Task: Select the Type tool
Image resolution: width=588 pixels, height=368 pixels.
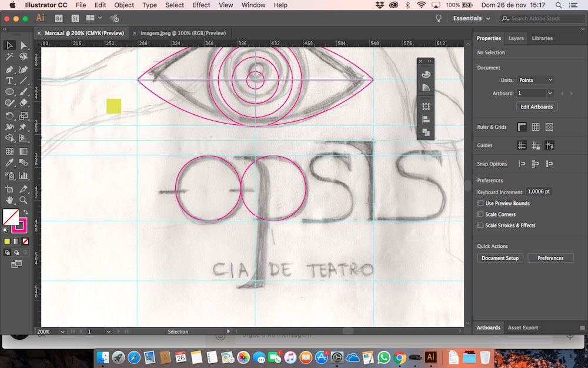Action: point(9,81)
